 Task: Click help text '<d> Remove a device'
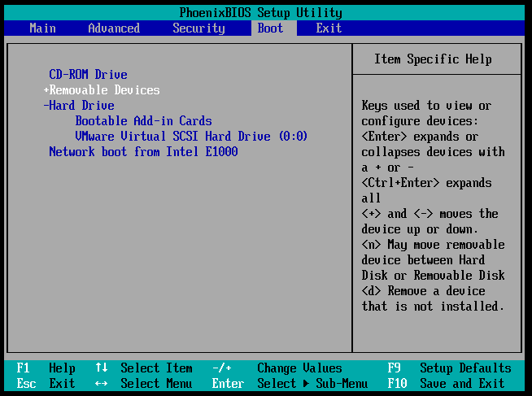point(424,291)
